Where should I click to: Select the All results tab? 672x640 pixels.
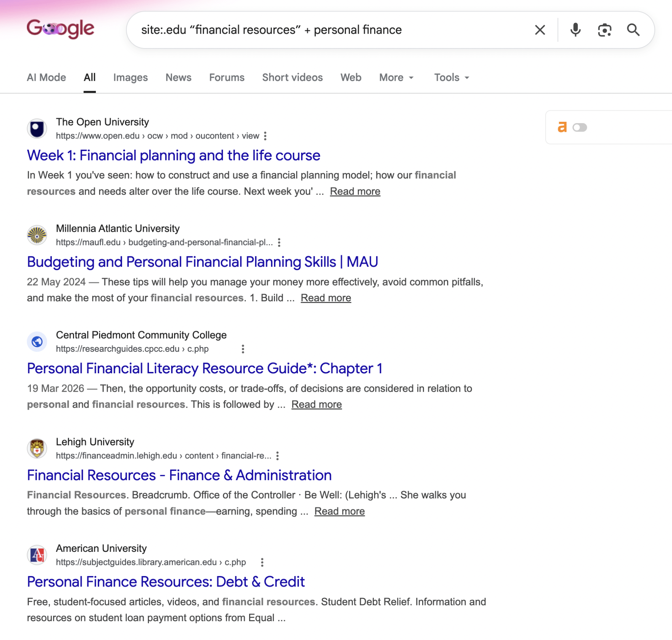(x=90, y=77)
